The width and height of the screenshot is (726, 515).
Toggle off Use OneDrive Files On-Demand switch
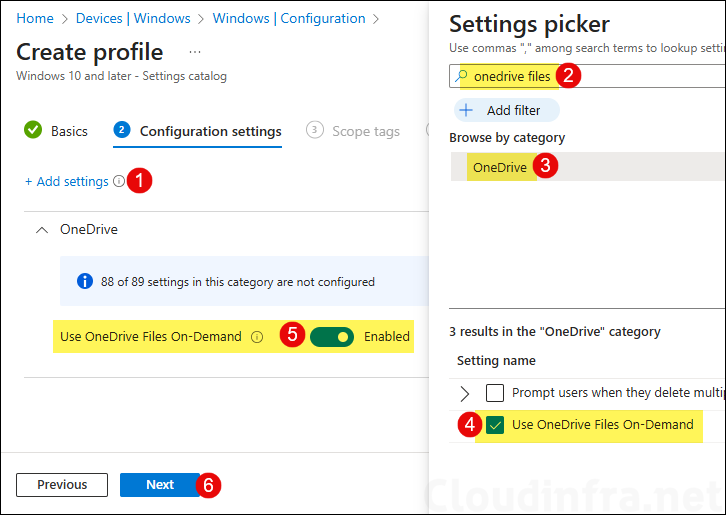pos(332,337)
